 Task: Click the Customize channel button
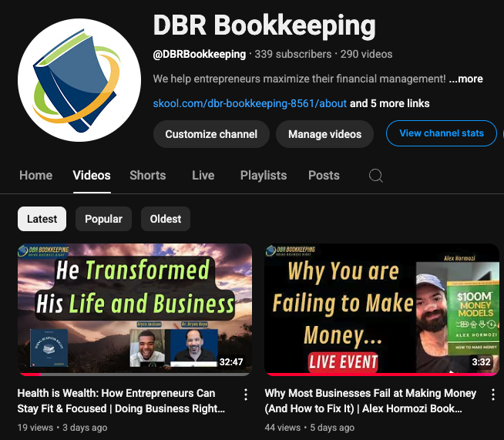pos(211,134)
